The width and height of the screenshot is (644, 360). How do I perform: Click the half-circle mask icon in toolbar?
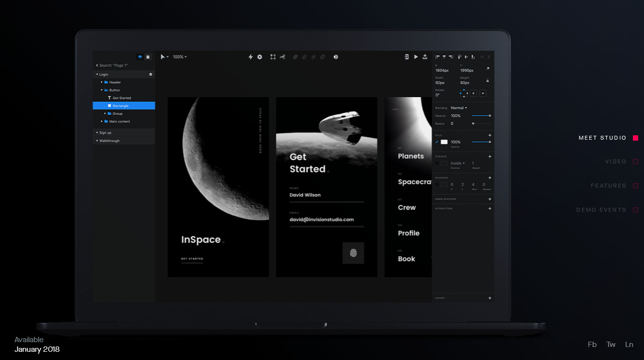[336, 57]
